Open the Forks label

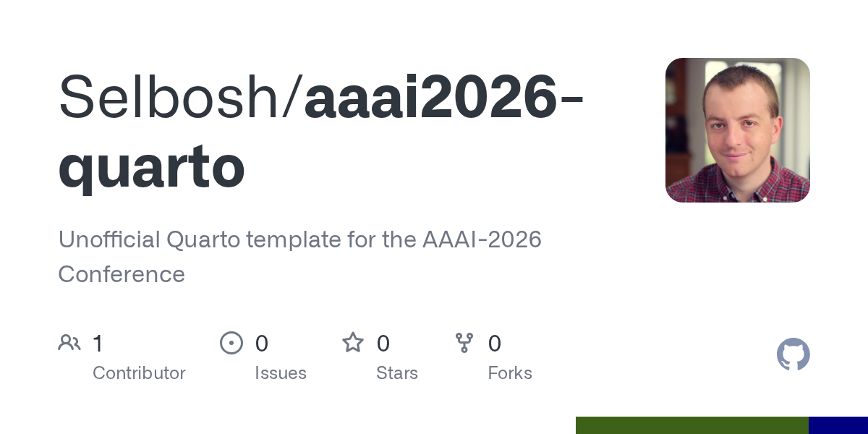(510, 373)
